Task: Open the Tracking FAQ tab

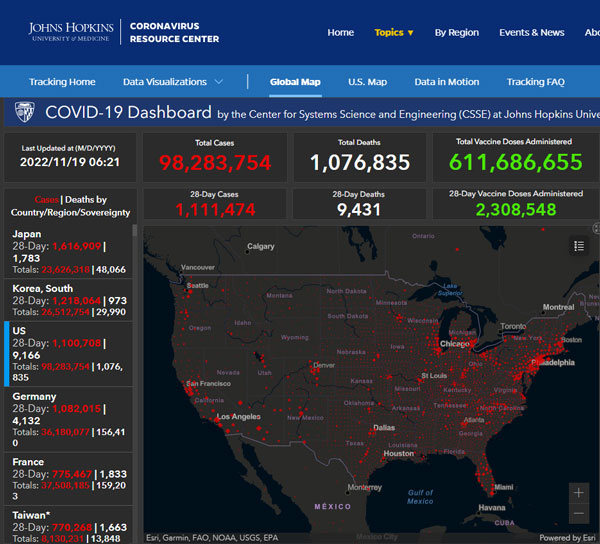Action: 536,82
